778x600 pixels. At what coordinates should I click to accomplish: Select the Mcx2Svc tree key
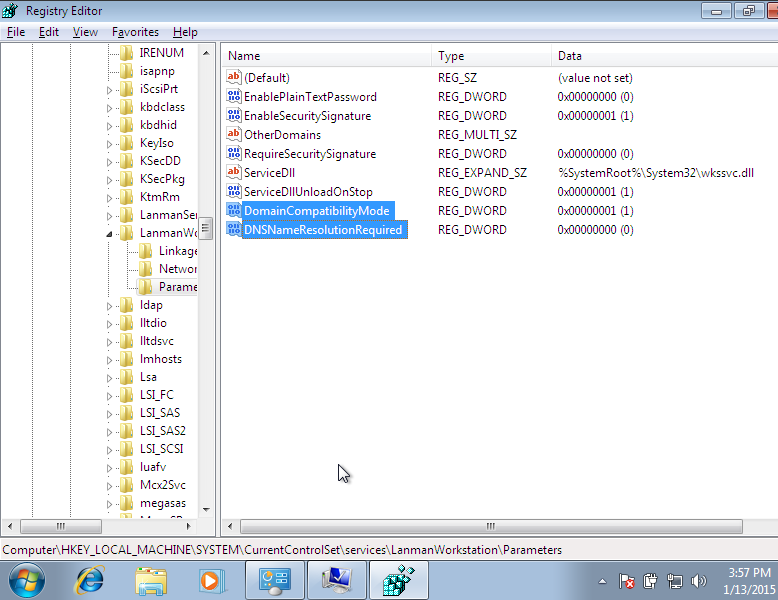[x=163, y=485]
